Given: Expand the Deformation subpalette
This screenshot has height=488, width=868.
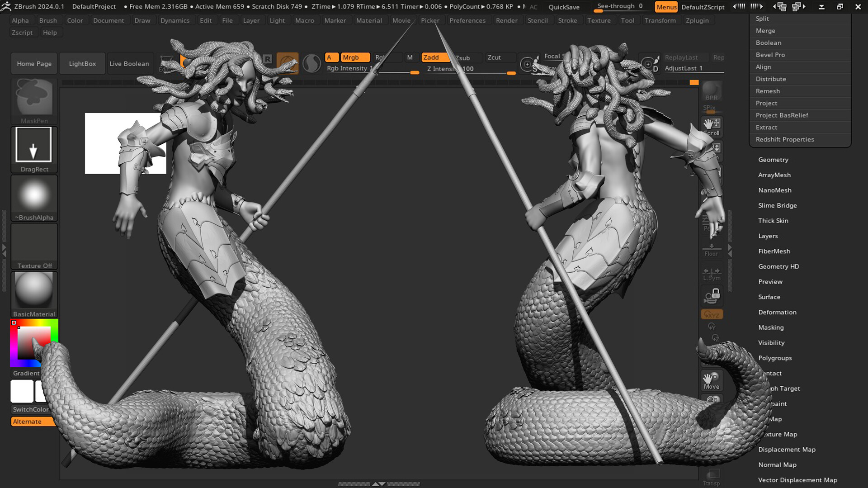Looking at the screenshot, I should pyautogui.click(x=777, y=312).
